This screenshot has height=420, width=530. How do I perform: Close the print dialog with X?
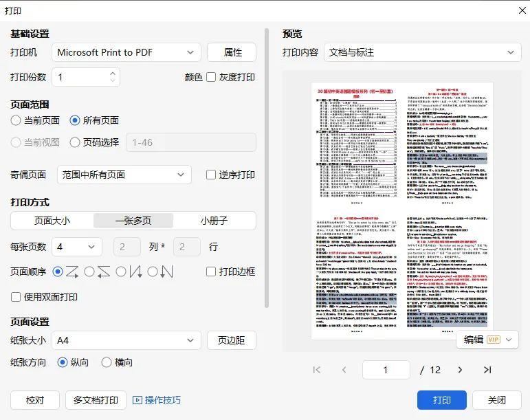pyautogui.click(x=522, y=10)
